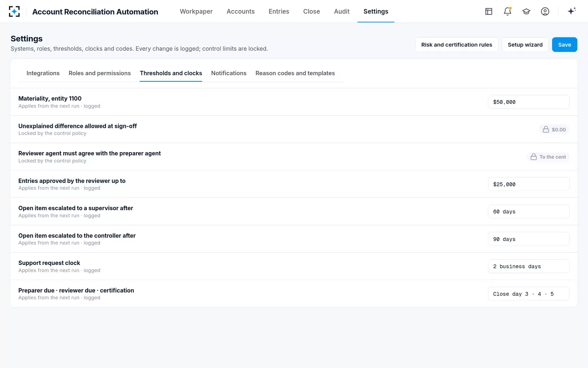
Task: Click Open item escalated to the controller label
Action: [77, 236]
